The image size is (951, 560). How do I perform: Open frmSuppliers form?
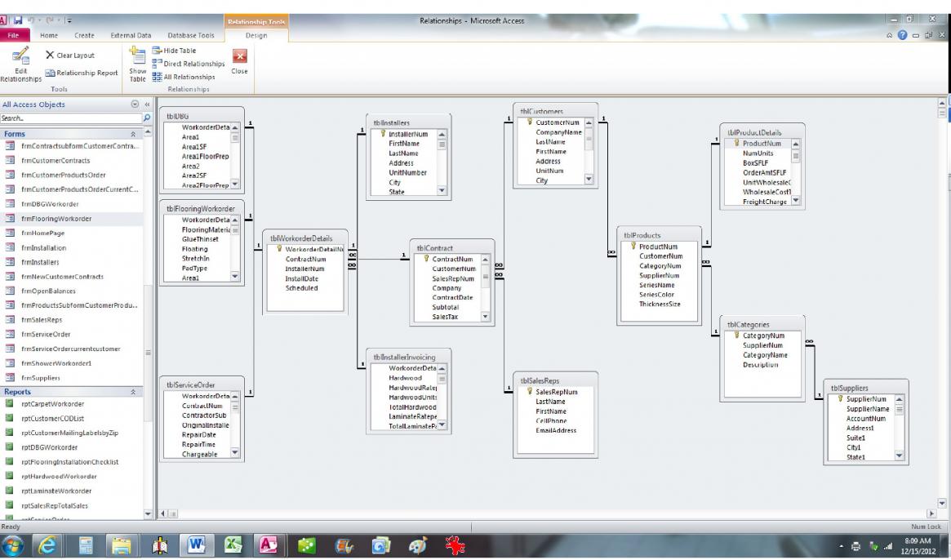(41, 378)
